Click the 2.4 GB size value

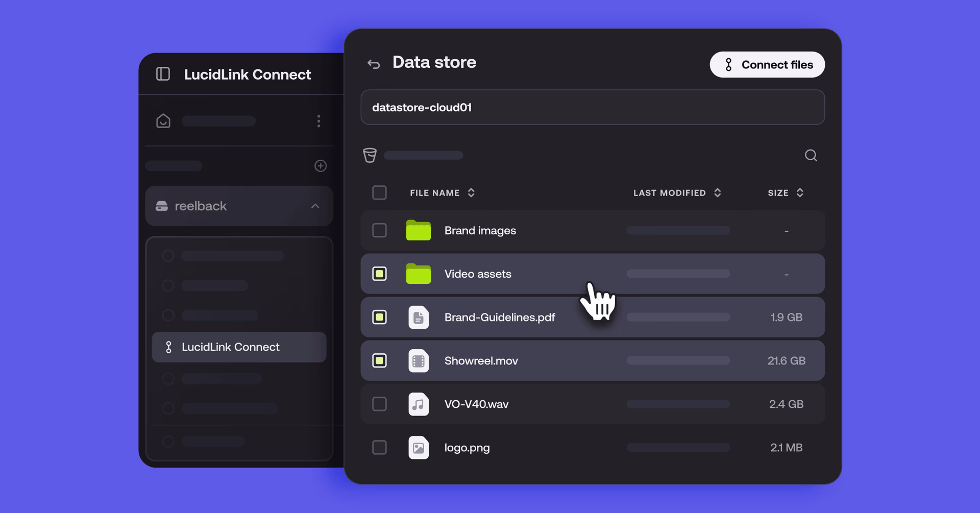tap(787, 404)
